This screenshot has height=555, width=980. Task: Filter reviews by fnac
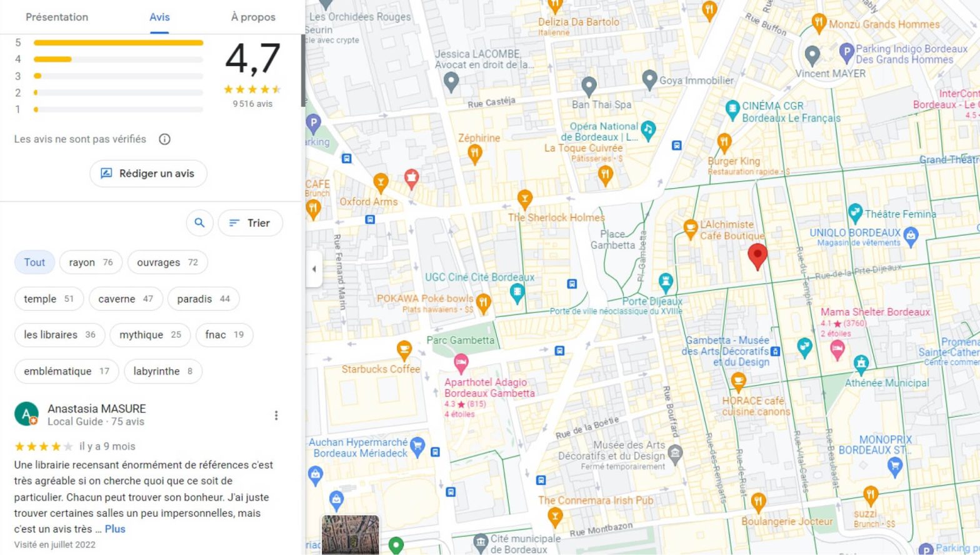[x=224, y=335]
